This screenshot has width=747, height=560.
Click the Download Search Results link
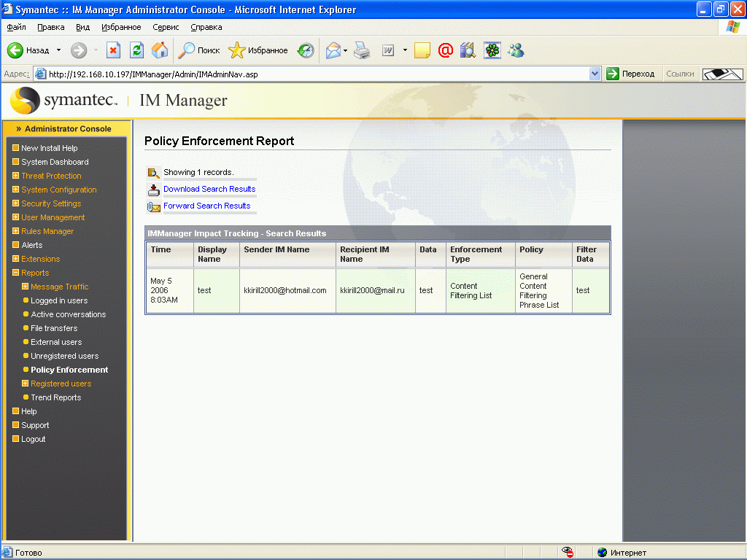coord(209,189)
